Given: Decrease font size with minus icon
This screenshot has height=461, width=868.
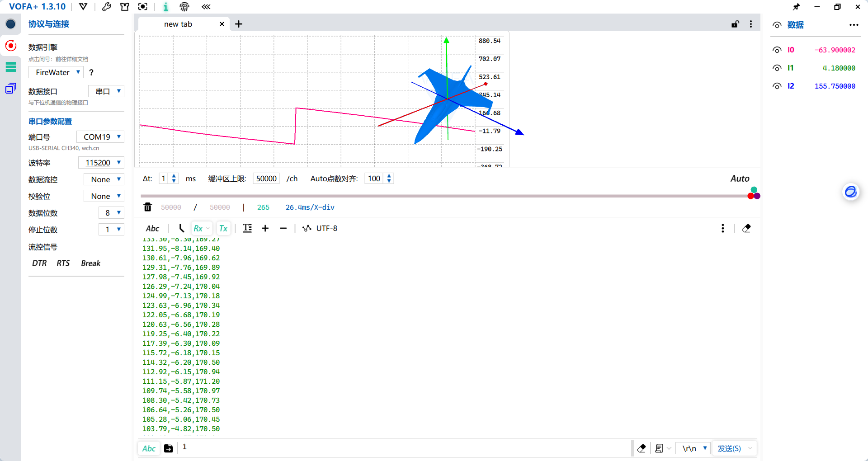Looking at the screenshot, I should (283, 228).
